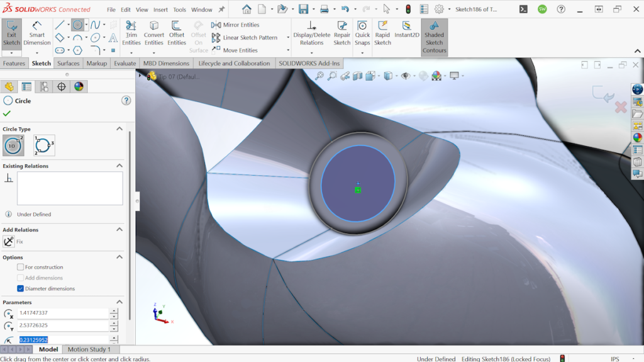644x362 pixels.
Task: Click the Save icon
Action: [x=304, y=9]
